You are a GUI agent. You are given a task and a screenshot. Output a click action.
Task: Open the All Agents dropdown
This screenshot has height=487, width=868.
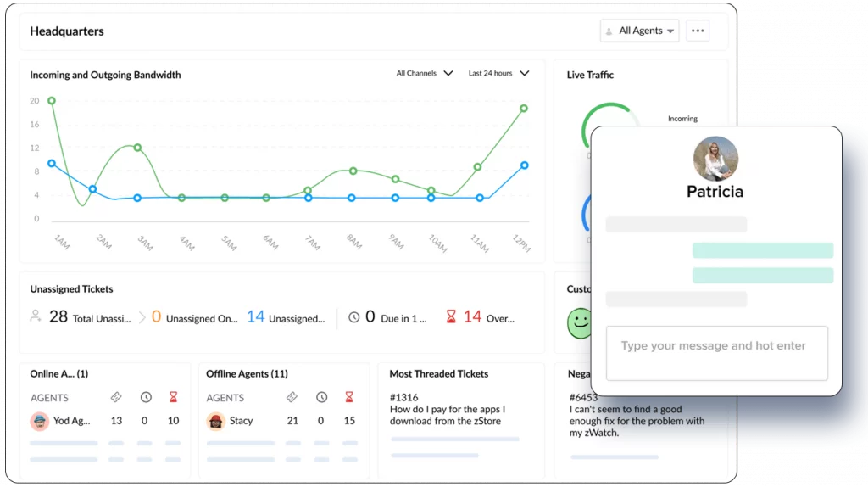click(640, 31)
